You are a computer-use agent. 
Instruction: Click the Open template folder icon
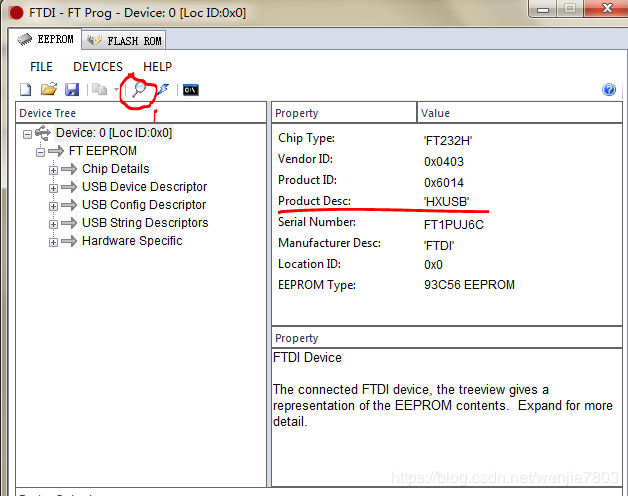coord(48,90)
